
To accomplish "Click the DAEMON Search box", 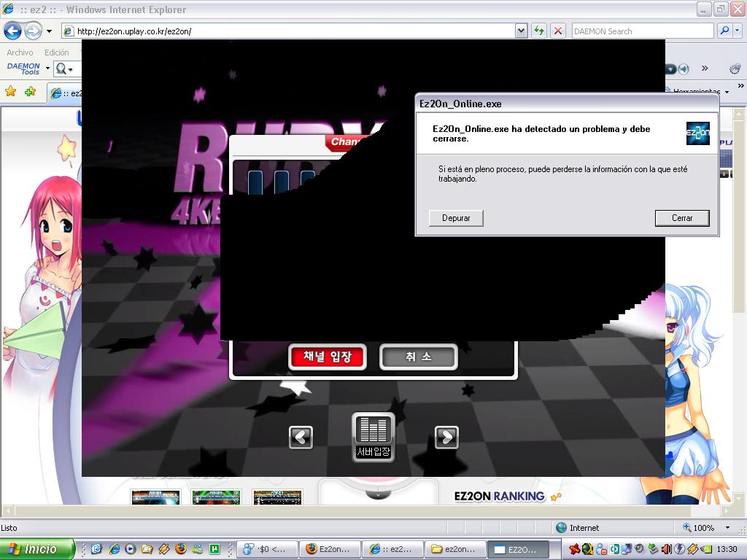I will pos(642,31).
